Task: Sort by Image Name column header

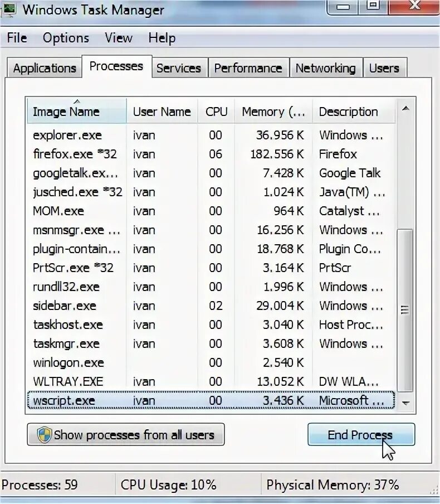Action: [x=77, y=111]
